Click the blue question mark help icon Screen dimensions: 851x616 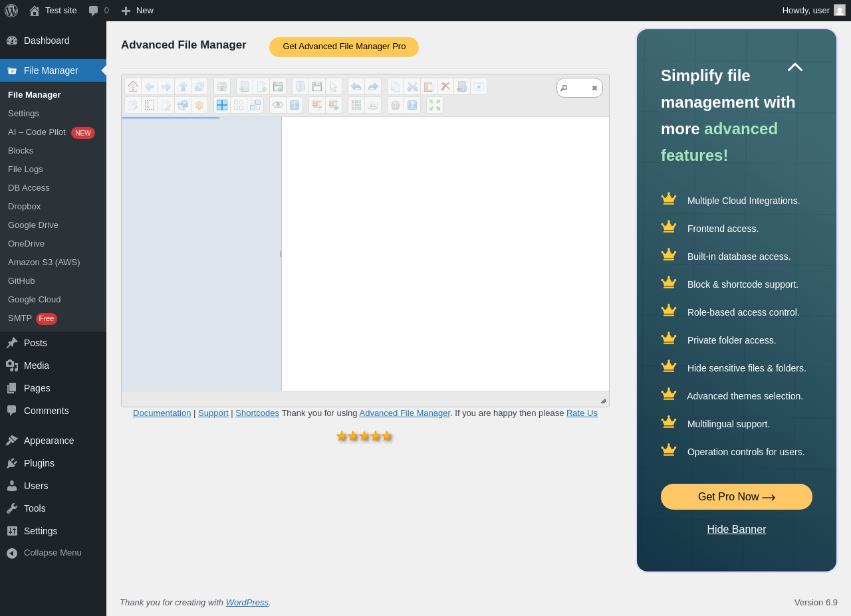click(x=412, y=105)
